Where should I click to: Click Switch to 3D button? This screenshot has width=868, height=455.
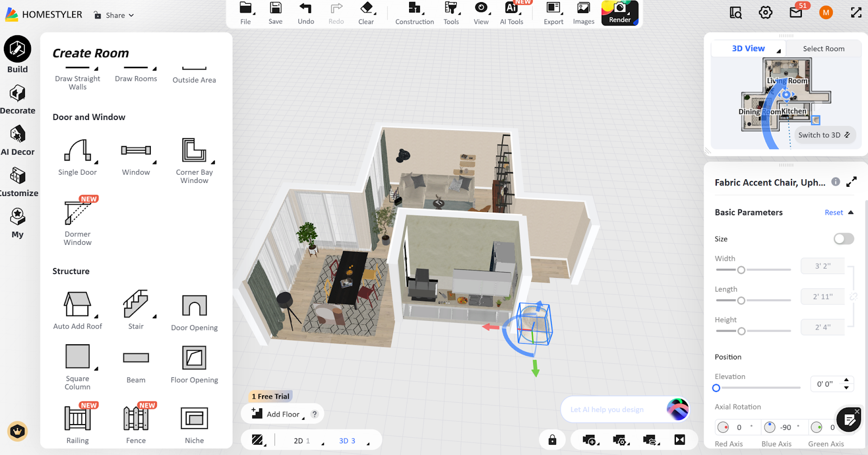(x=824, y=135)
